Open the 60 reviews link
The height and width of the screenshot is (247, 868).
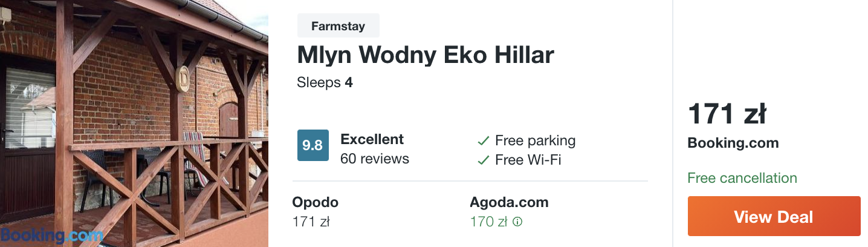pos(375,159)
